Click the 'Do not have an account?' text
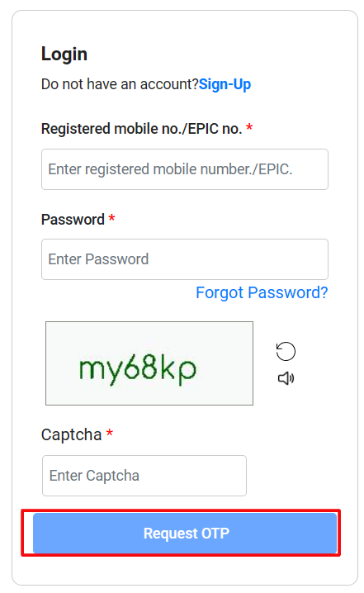This screenshot has height=593, width=364. [120, 84]
